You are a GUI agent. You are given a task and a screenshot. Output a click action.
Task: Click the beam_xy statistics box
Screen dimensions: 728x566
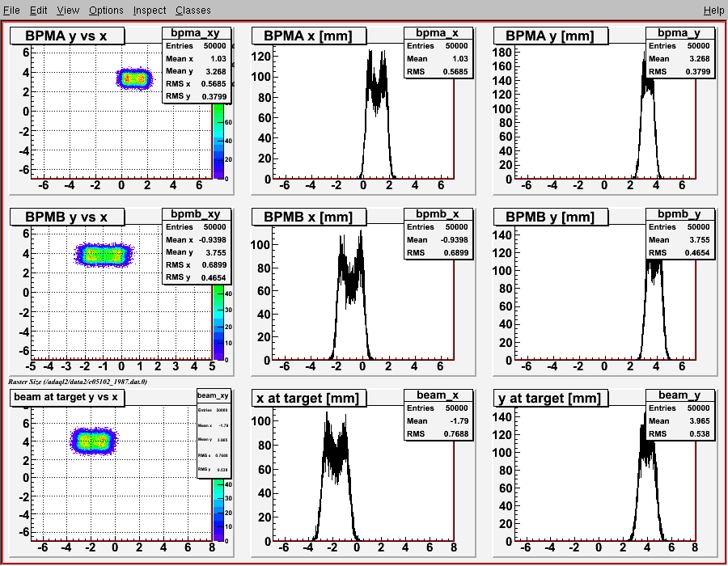pos(214,433)
